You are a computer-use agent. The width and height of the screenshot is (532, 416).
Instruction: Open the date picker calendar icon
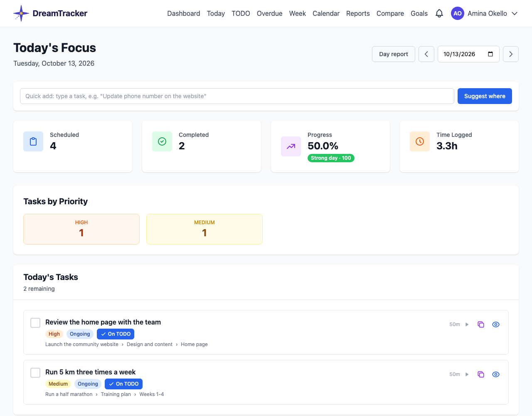pos(490,54)
